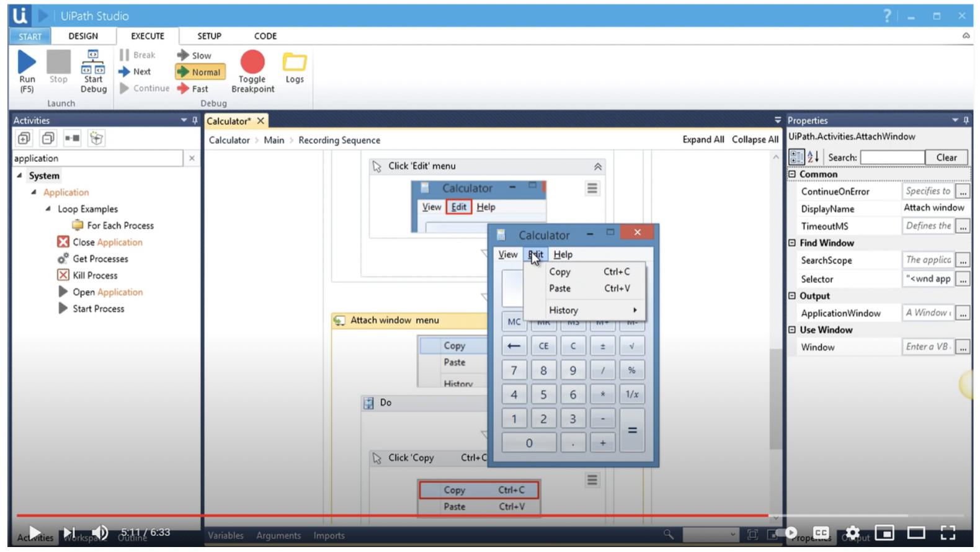The height and width of the screenshot is (552, 980).
Task: Click the Continue debug command
Action: click(x=145, y=89)
